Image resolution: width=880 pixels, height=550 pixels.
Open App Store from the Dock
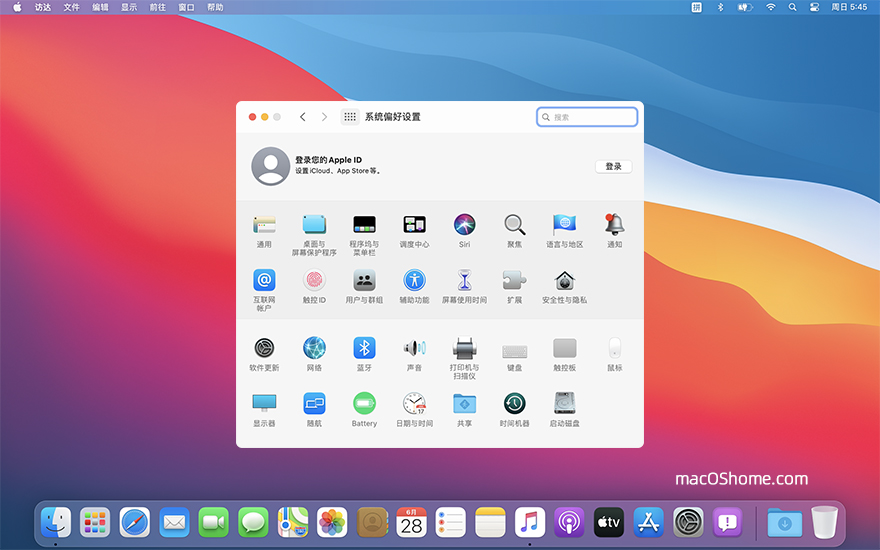[x=649, y=522]
